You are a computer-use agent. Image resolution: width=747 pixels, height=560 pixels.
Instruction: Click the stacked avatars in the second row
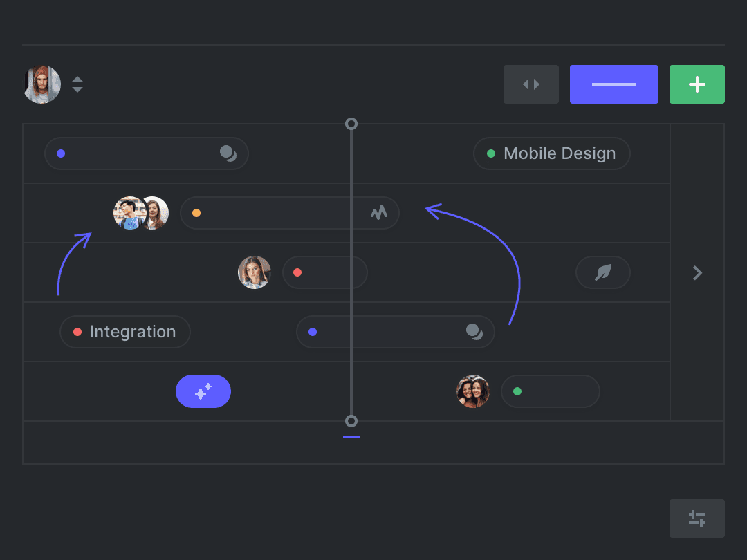[140, 213]
